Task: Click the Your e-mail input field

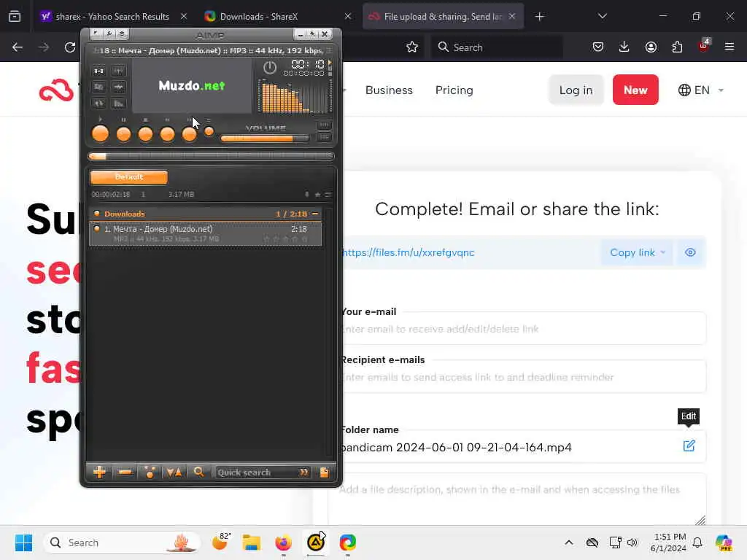Action: click(522, 329)
